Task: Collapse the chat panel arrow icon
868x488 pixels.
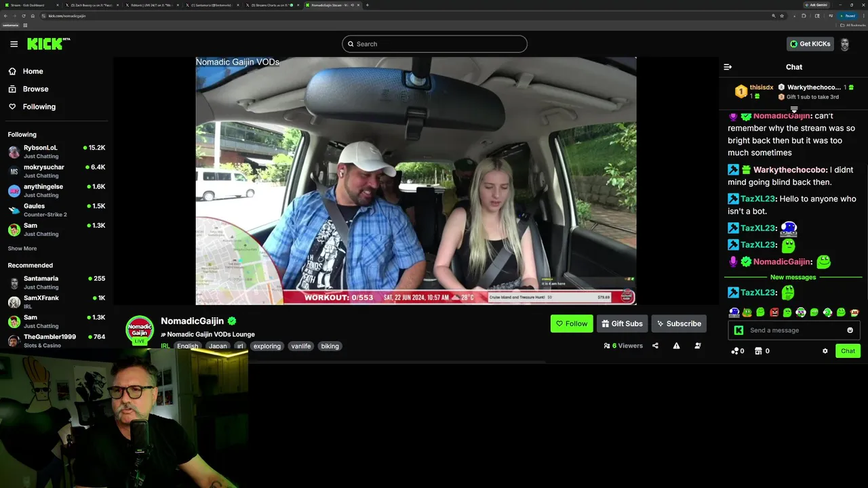Action: tap(728, 67)
